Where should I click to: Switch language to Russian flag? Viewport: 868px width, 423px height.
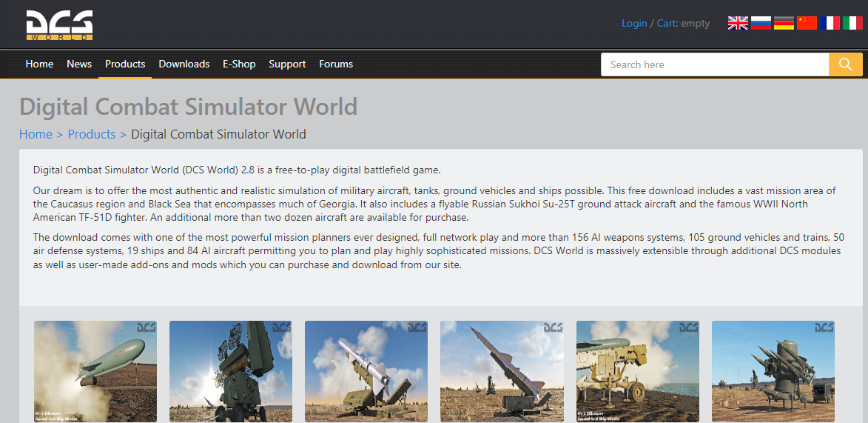coord(761,23)
